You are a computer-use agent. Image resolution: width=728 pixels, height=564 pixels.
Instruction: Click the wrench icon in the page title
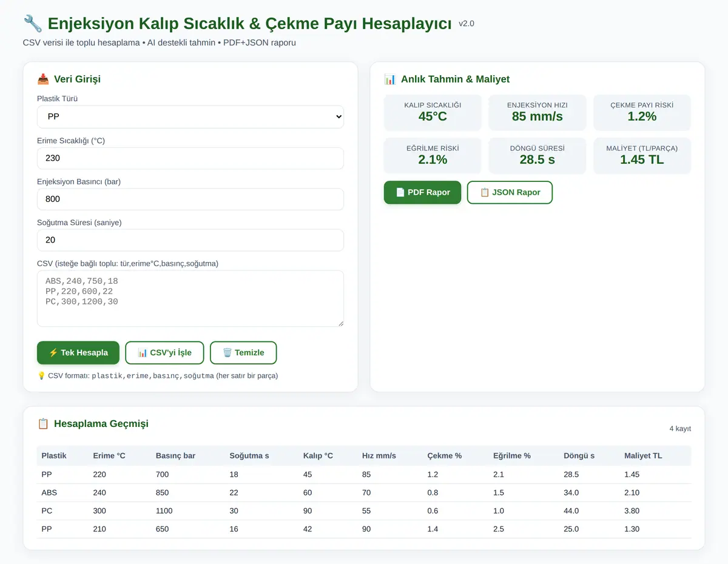coord(33,24)
